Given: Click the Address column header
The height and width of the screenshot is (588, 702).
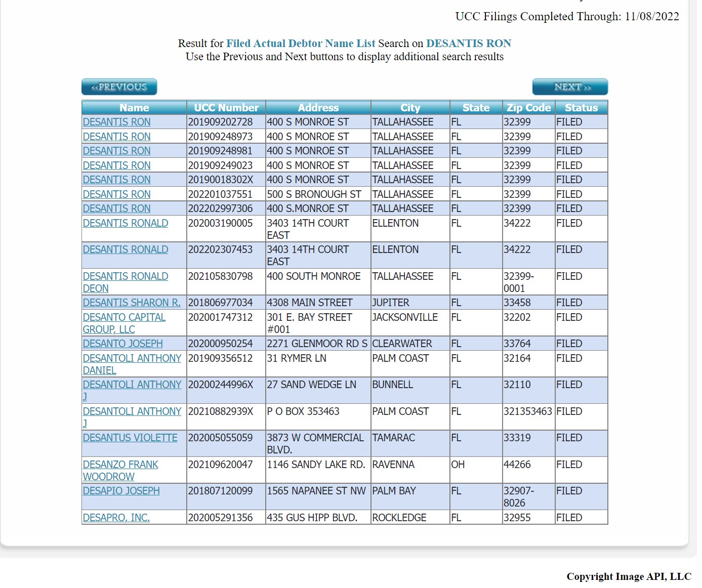Looking at the screenshot, I should [318, 107].
